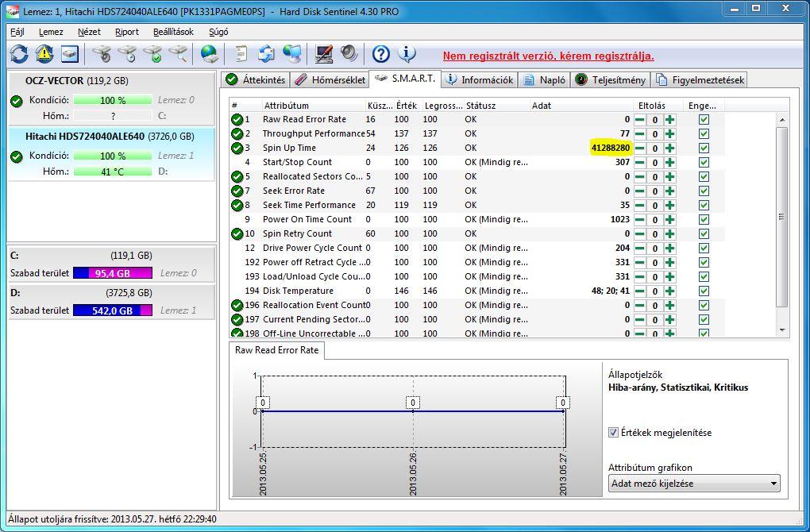
Task: Select the Load/Unload Cycle Count attribute row
Action: [477, 276]
